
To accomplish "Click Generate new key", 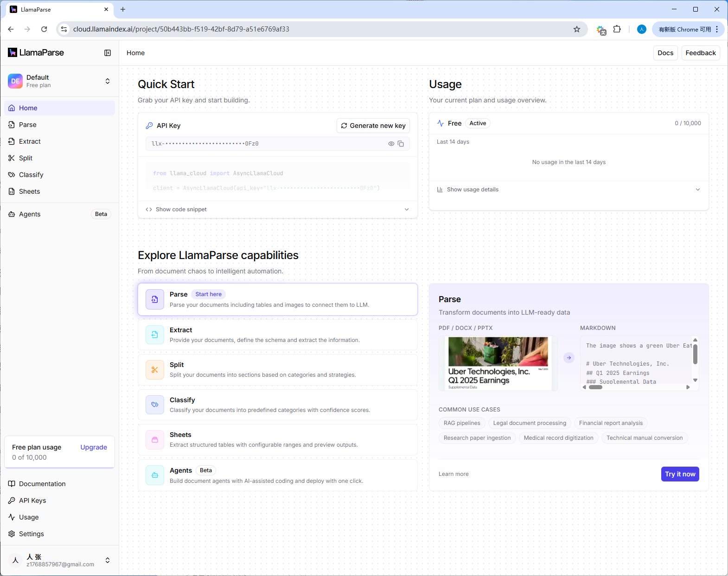I will point(373,126).
